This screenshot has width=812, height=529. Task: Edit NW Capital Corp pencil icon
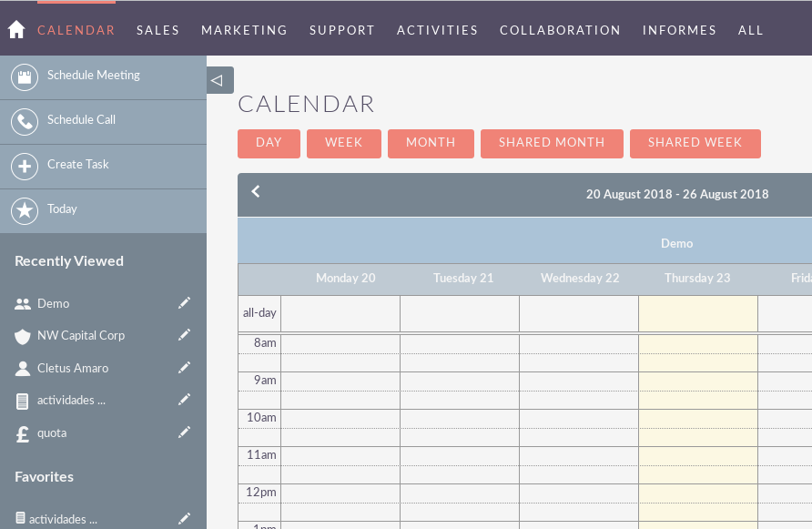(x=185, y=335)
